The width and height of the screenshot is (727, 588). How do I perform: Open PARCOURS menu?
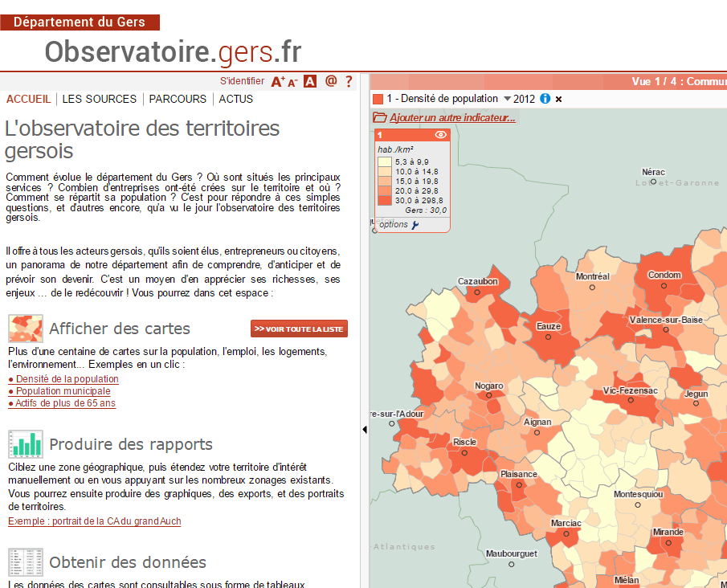pyautogui.click(x=178, y=99)
